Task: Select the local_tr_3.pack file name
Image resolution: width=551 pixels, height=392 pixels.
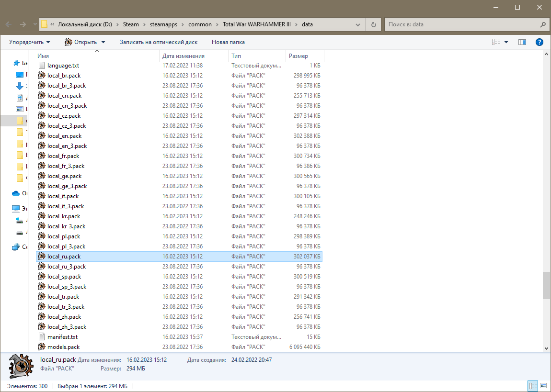Action: coord(66,307)
